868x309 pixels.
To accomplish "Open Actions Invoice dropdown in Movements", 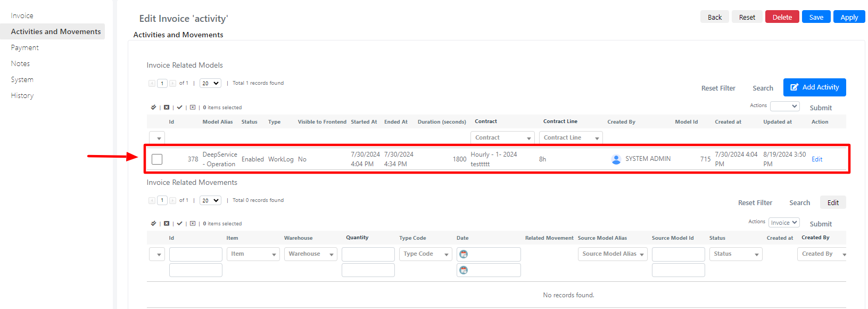I will [x=784, y=222].
